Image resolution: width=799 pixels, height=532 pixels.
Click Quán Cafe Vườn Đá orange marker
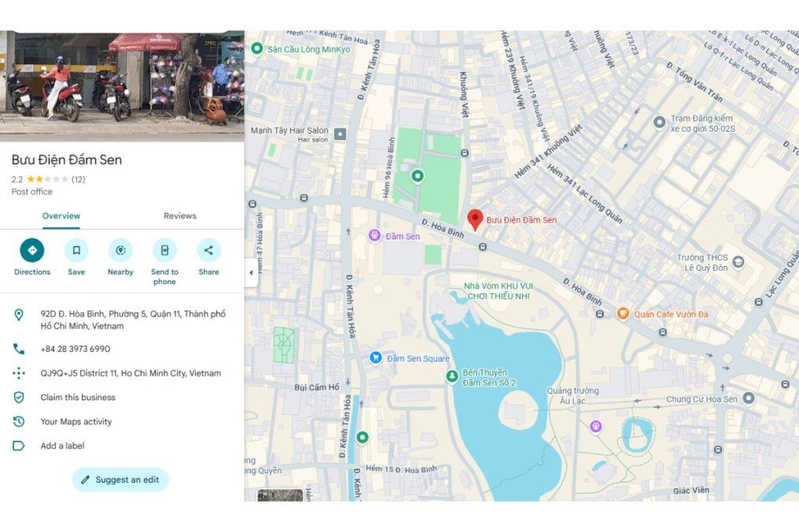[x=623, y=314]
